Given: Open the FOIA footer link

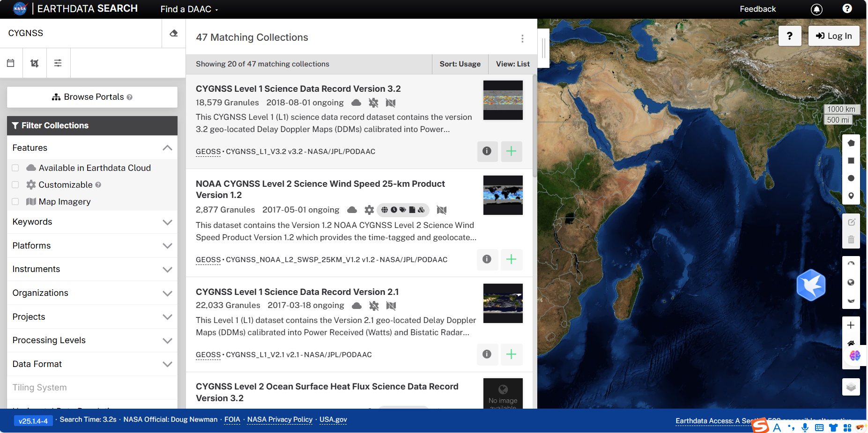Looking at the screenshot, I should [232, 419].
